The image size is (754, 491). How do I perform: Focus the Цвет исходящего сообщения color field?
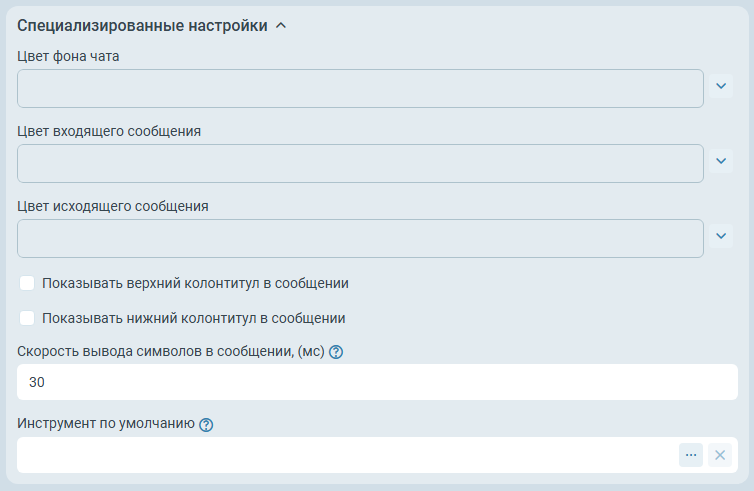click(x=360, y=238)
